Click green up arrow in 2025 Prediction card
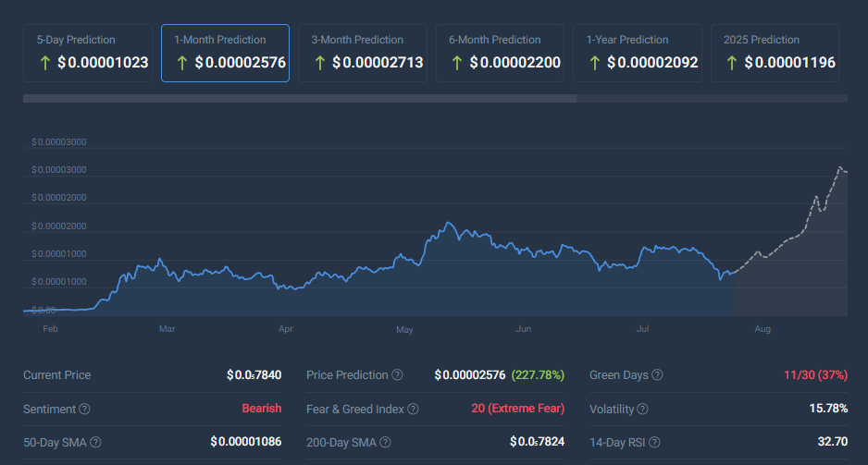 732,63
